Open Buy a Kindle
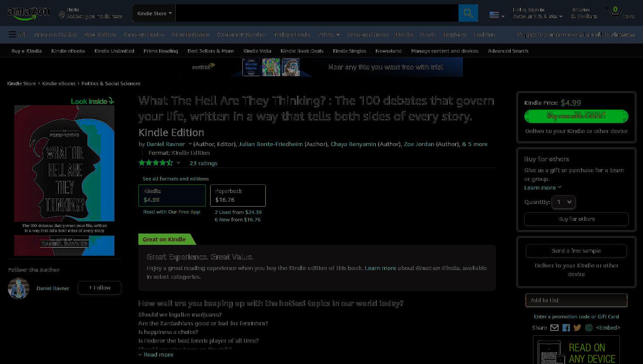Image resolution: width=643 pixels, height=364 pixels. point(27,51)
